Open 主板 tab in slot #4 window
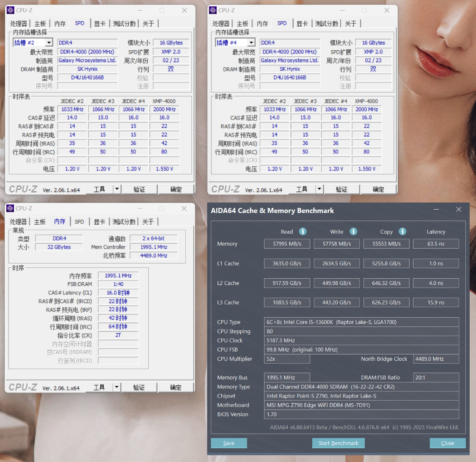The height and width of the screenshot is (462, 476). click(242, 24)
